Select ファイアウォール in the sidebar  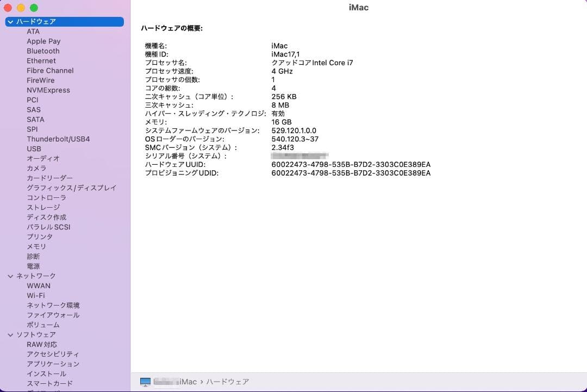[53, 315]
